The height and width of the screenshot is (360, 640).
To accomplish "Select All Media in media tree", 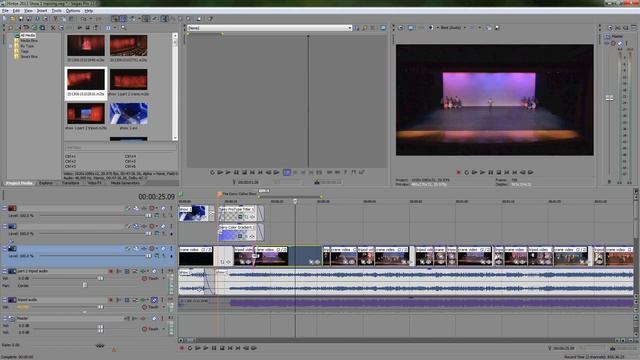I will click(x=27, y=36).
